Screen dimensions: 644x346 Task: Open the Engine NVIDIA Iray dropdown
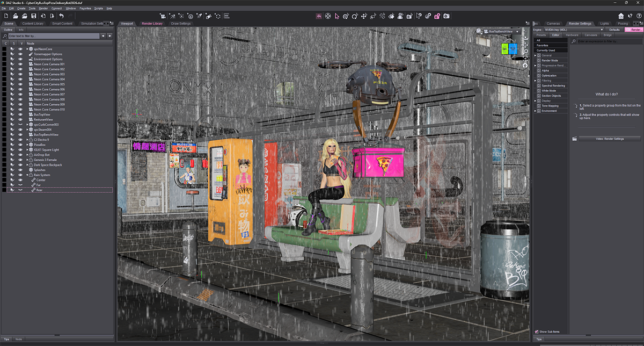(573, 30)
